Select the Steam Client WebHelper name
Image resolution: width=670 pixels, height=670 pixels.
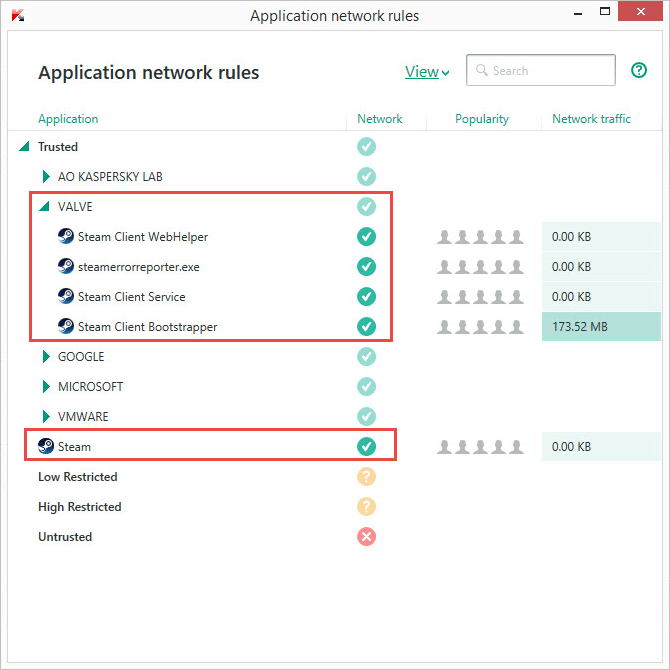pyautogui.click(x=143, y=237)
